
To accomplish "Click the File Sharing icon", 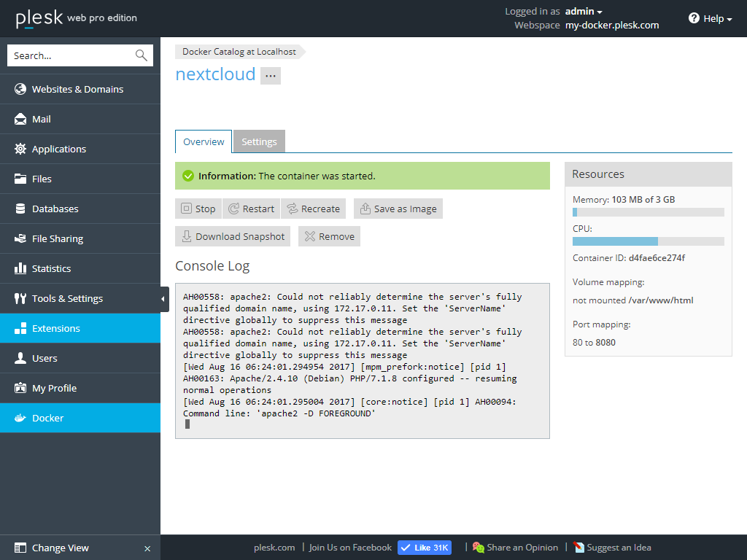I will [20, 238].
